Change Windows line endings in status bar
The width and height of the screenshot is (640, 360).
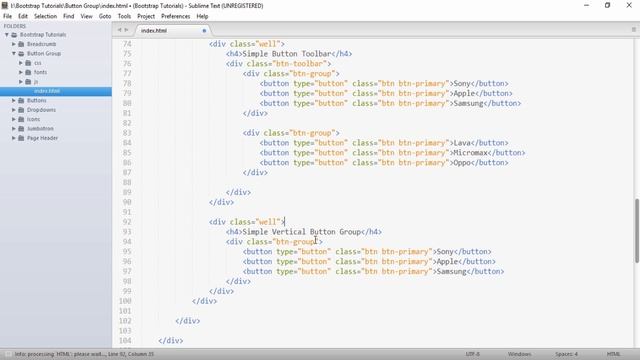(520, 354)
